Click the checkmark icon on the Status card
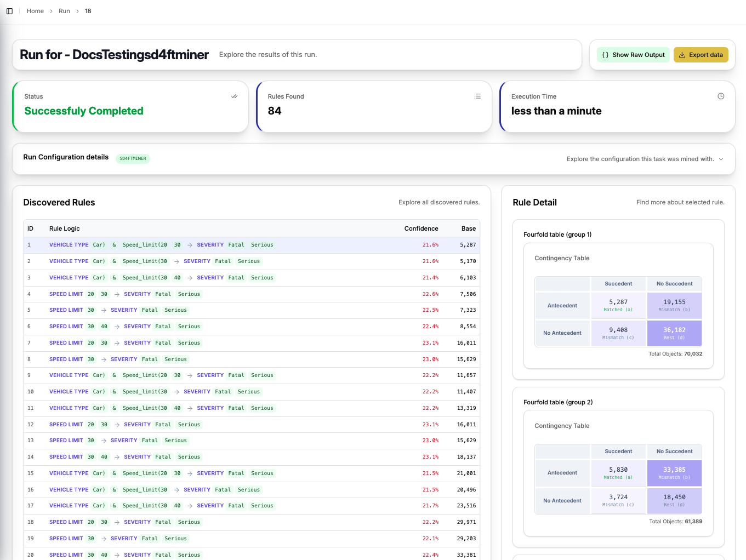This screenshot has width=746, height=560. click(x=235, y=96)
